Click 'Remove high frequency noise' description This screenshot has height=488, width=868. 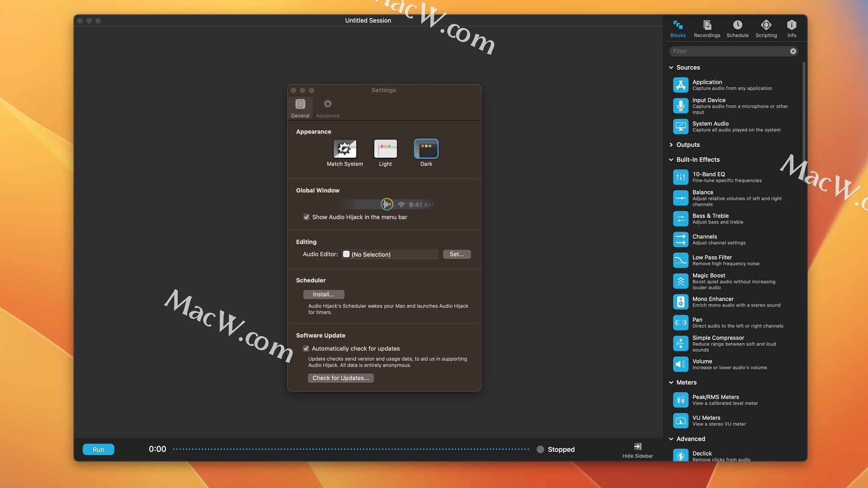(x=726, y=264)
